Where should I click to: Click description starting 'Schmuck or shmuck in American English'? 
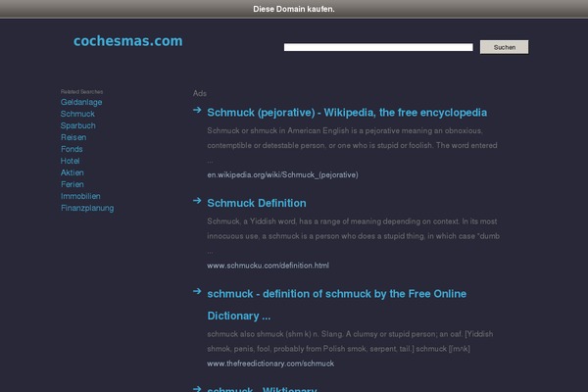(x=352, y=145)
